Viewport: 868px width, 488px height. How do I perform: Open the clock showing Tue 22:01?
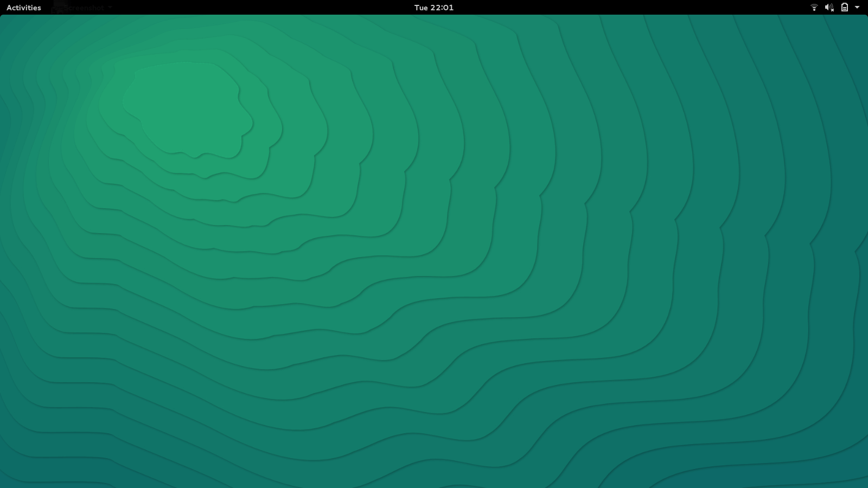click(x=434, y=8)
